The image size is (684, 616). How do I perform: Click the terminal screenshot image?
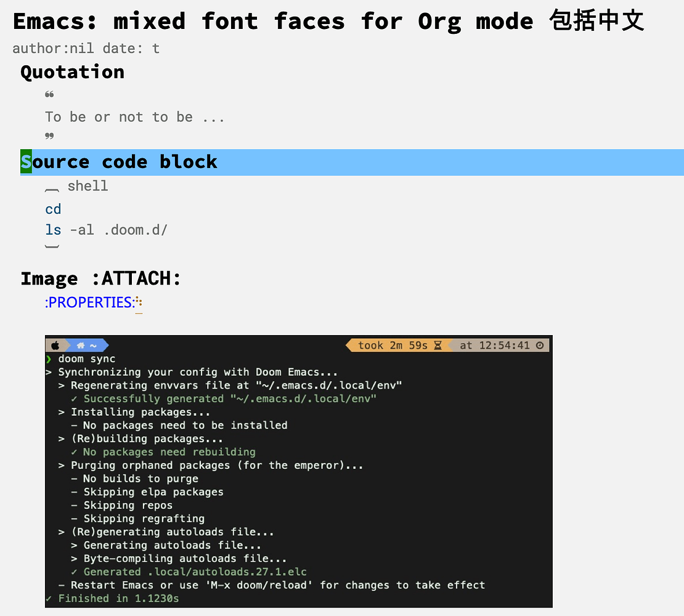click(x=298, y=470)
